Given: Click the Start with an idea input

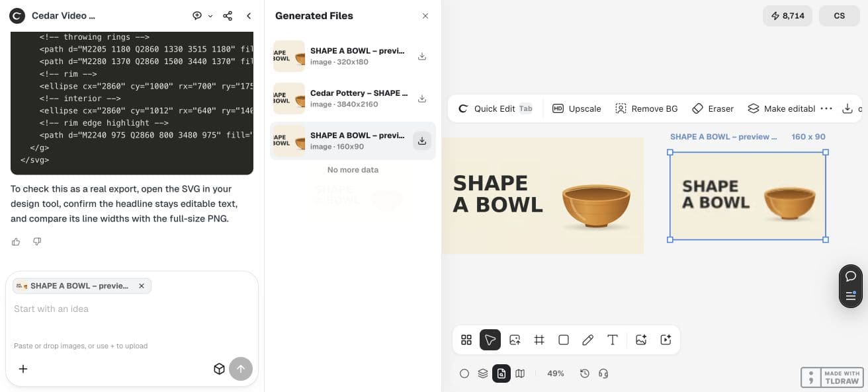Looking at the screenshot, I should click(131, 309).
